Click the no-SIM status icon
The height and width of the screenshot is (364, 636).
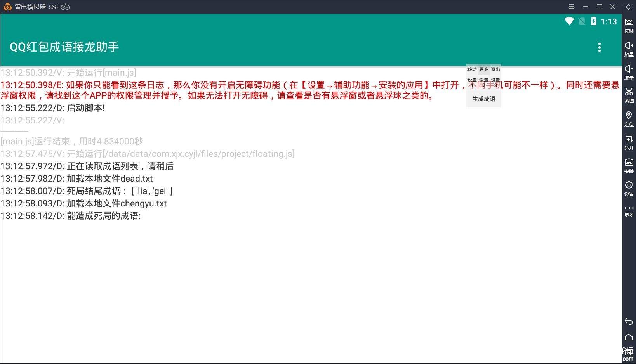pos(582,21)
